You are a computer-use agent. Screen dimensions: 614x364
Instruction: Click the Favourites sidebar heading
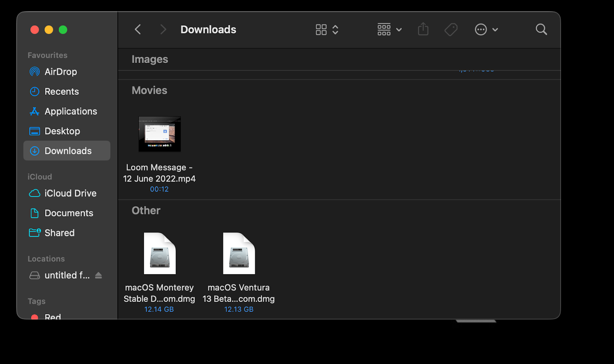[x=48, y=55]
